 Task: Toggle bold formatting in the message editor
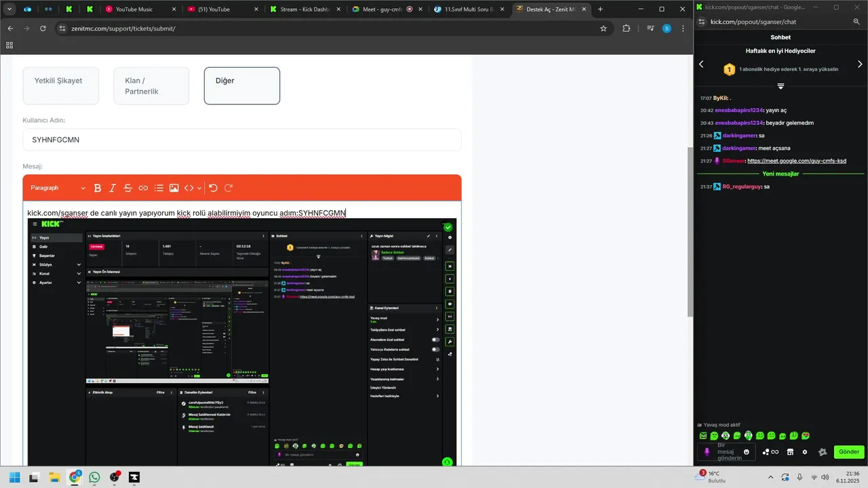98,188
